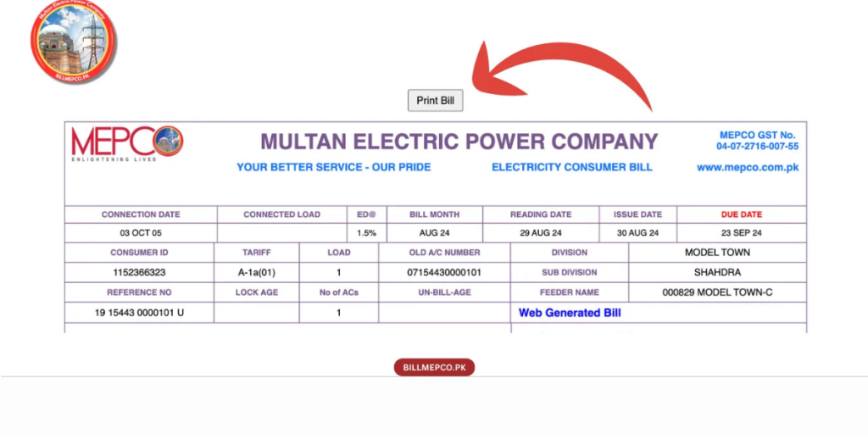Click the BILL MONTH header cell
The width and height of the screenshot is (868, 434).
click(435, 214)
